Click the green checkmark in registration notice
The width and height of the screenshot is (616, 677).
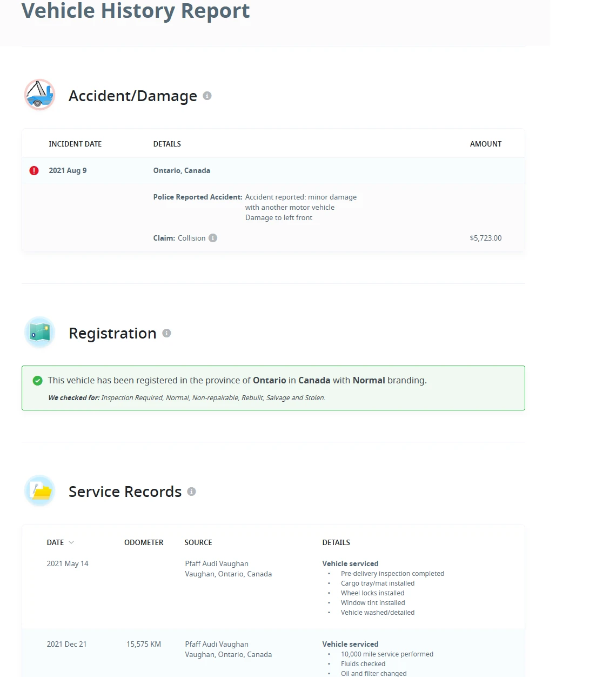[37, 381]
